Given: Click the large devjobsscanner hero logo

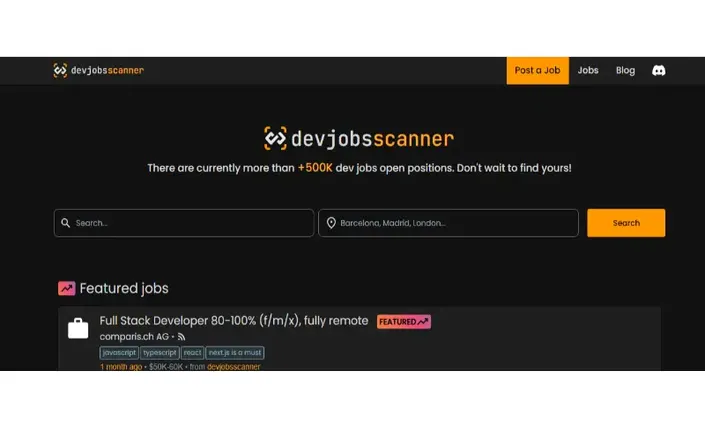Looking at the screenshot, I should click(359, 138).
